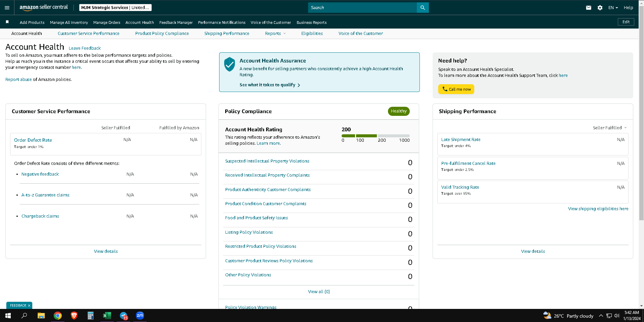Open Late Shipment Rate link
The width and height of the screenshot is (644, 322).
coord(461,139)
